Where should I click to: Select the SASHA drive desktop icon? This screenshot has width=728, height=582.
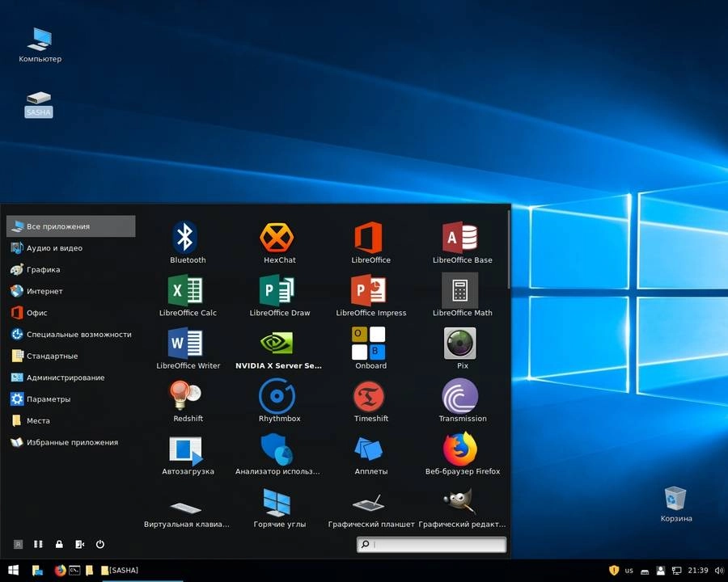39,105
